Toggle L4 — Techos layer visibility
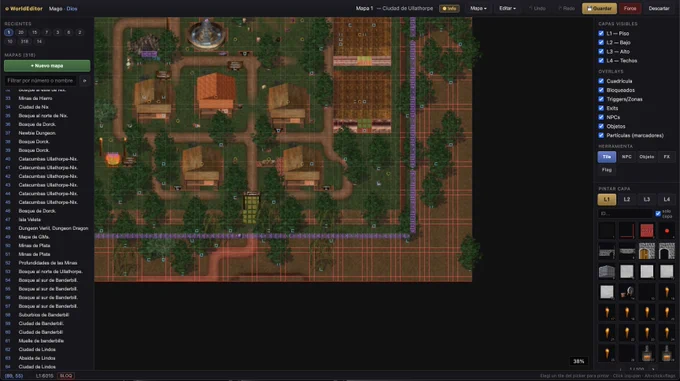 pos(601,61)
